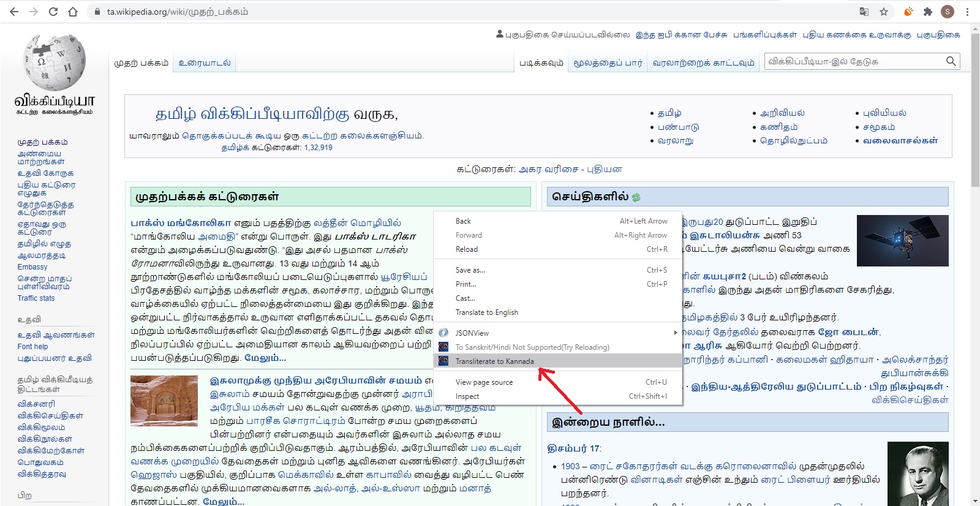
Task: Open Traffic stats sidebar link
Action: 36,298
